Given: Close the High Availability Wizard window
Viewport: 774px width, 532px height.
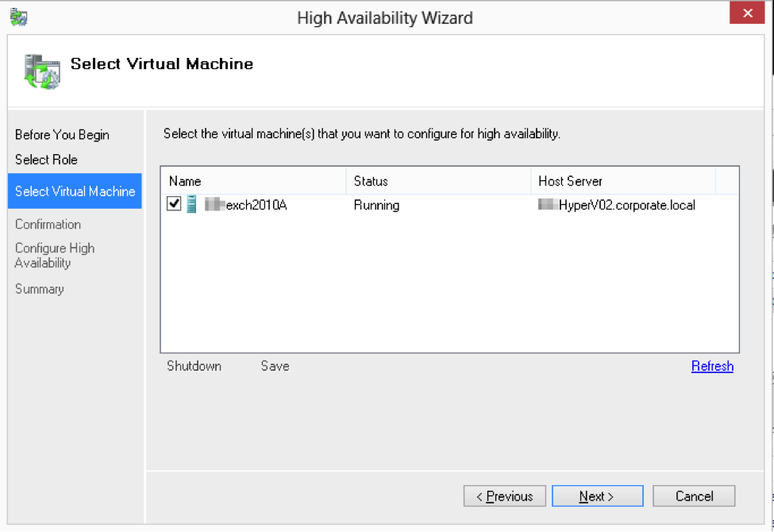Looking at the screenshot, I should coord(748,14).
